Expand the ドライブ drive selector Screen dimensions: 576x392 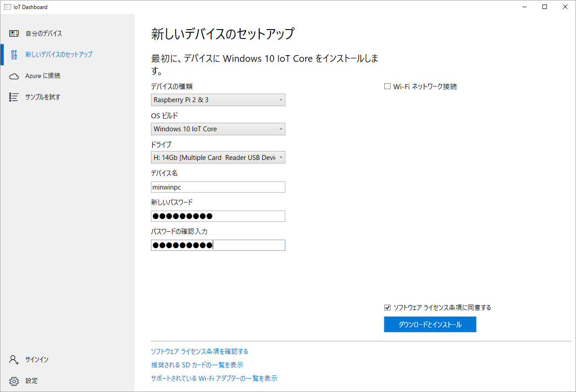point(218,158)
